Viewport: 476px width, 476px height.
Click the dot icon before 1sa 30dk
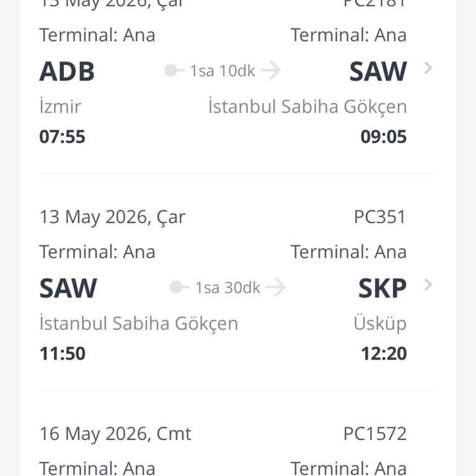pos(176,288)
